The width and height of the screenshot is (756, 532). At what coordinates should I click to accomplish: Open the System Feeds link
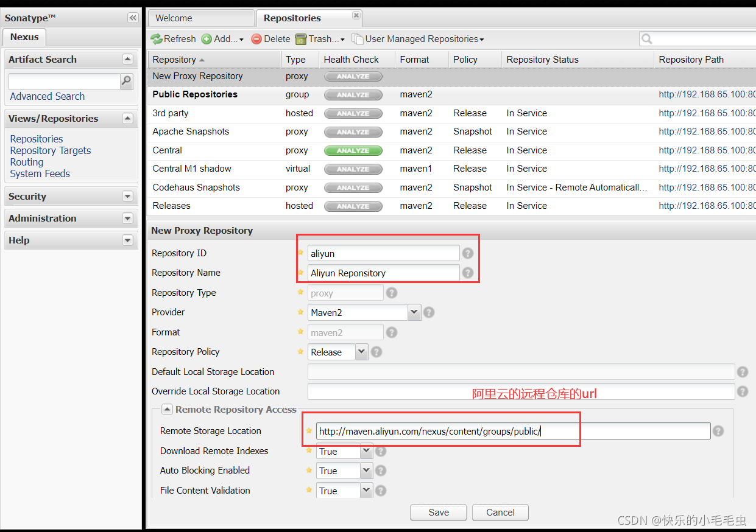tap(40, 173)
